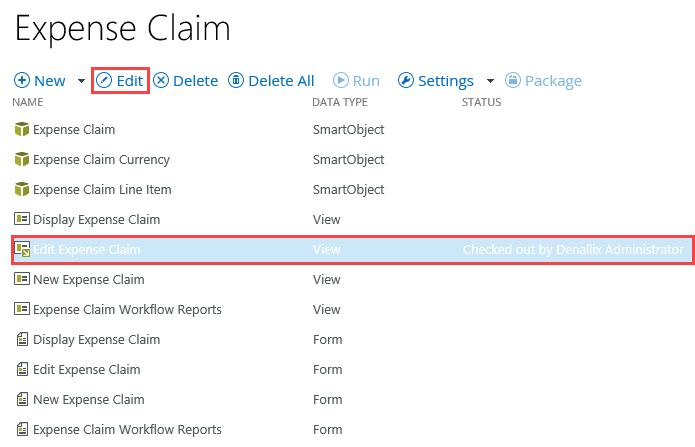Select Expense Claim Currency SmartObject row
The image size is (695, 447).
[x=101, y=159]
